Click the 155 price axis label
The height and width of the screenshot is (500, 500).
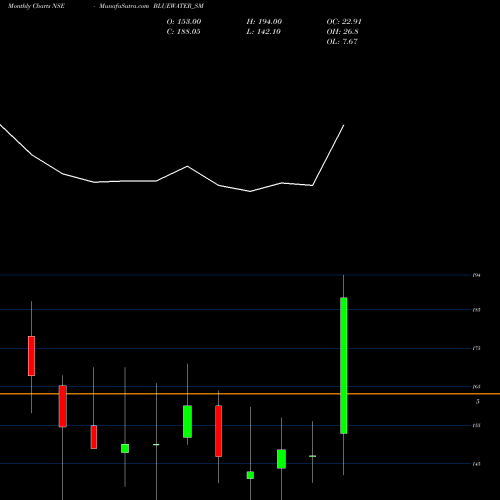click(476, 426)
